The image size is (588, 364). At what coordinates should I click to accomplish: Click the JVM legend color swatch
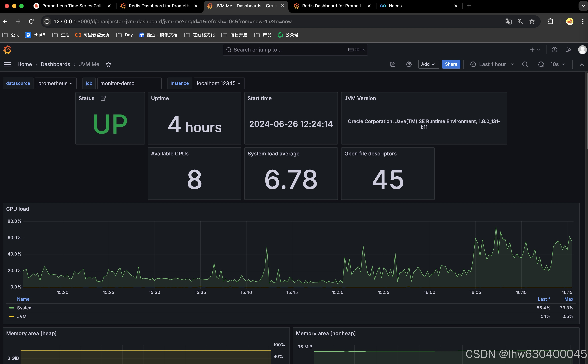tap(11, 316)
